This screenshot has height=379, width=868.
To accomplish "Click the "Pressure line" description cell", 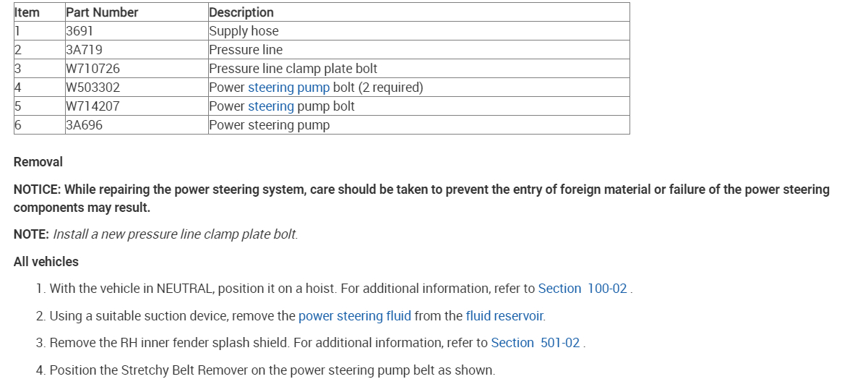I will pos(246,50).
